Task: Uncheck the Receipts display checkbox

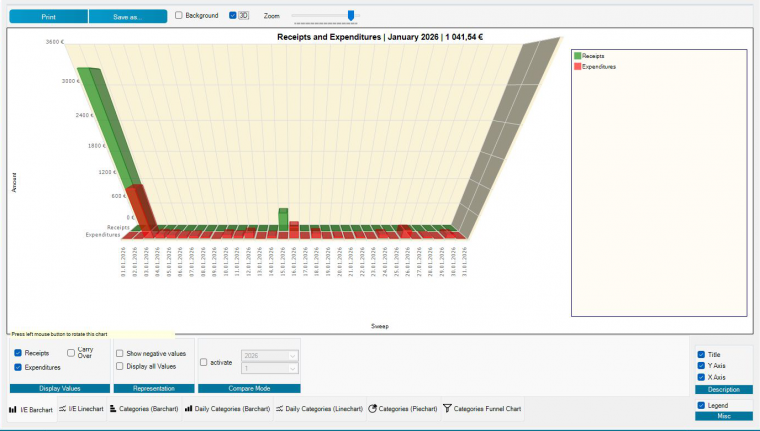Action: 18,353
